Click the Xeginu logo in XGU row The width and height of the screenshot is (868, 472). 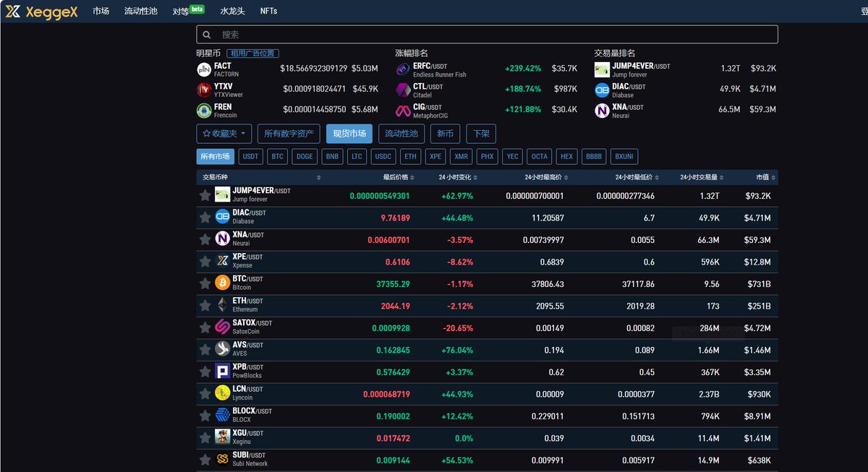tap(222, 437)
